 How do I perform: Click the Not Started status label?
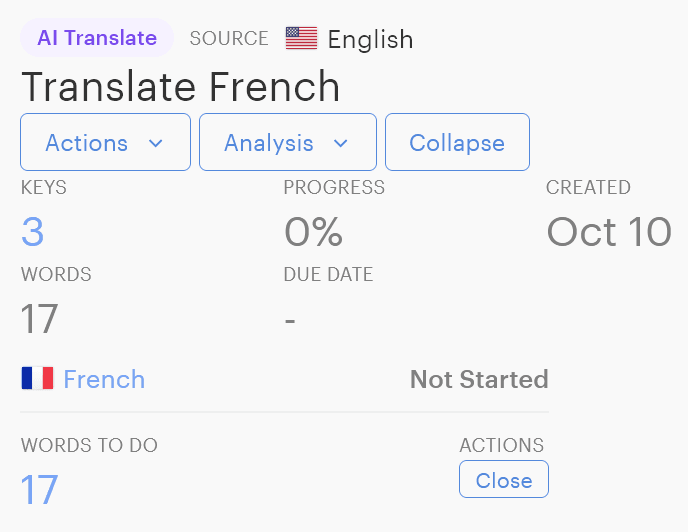[x=479, y=379]
